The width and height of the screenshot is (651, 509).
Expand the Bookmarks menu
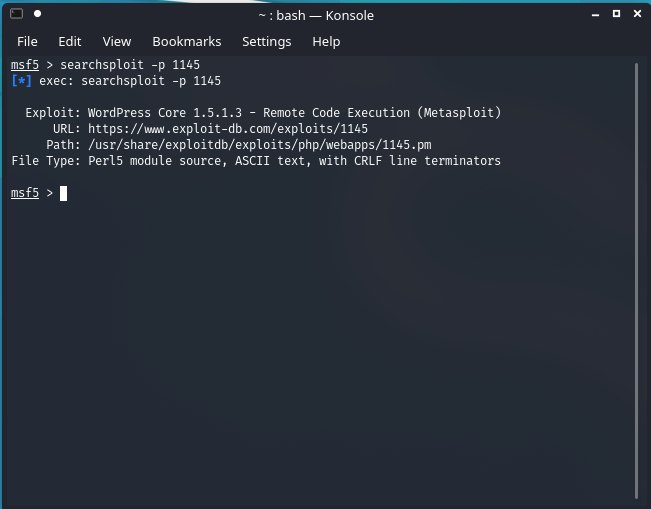[187, 41]
